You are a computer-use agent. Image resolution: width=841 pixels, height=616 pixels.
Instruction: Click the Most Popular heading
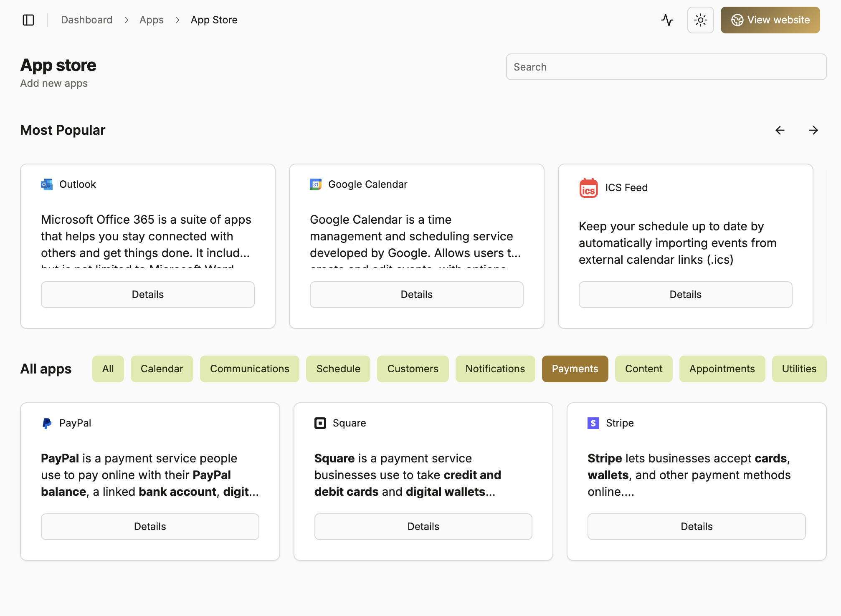(x=63, y=130)
